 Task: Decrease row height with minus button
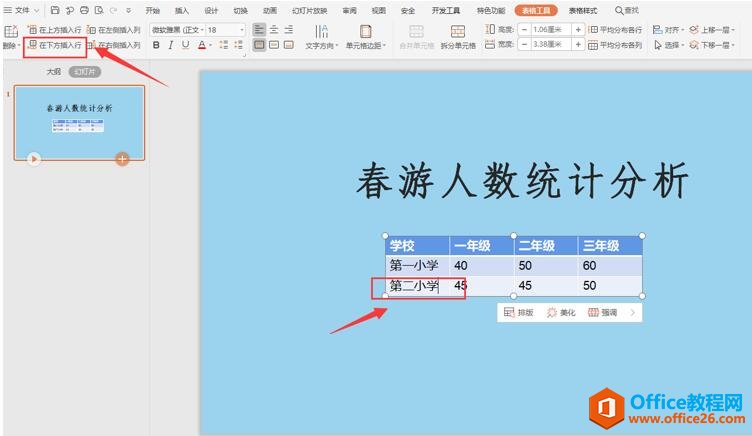pos(524,30)
